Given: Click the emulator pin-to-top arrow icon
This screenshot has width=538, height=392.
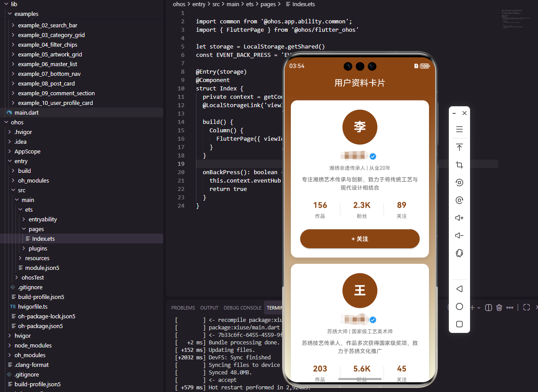Looking at the screenshot, I should click(459, 147).
